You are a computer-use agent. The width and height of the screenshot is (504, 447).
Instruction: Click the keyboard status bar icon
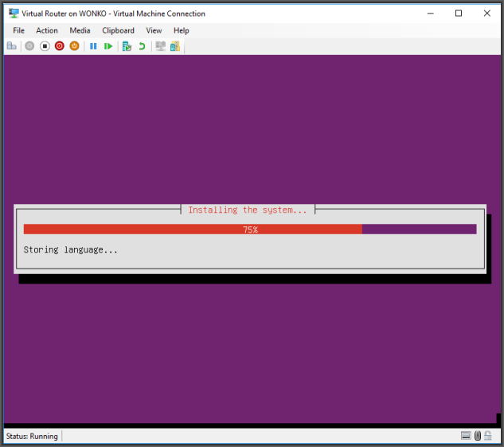(466, 436)
